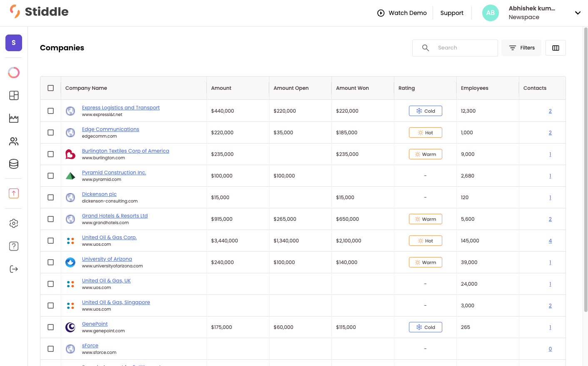Expand the user account dropdown arrow

click(578, 13)
